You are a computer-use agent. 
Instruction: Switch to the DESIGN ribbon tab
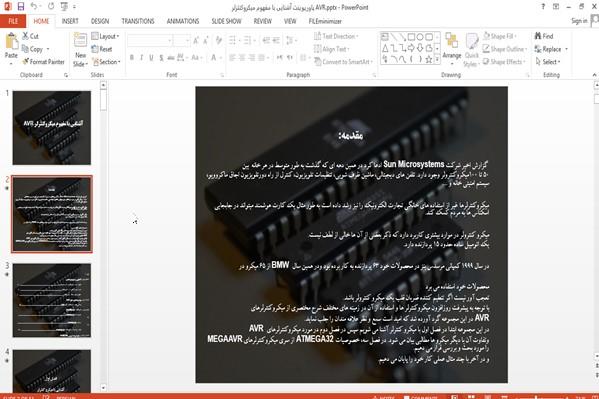(100, 21)
